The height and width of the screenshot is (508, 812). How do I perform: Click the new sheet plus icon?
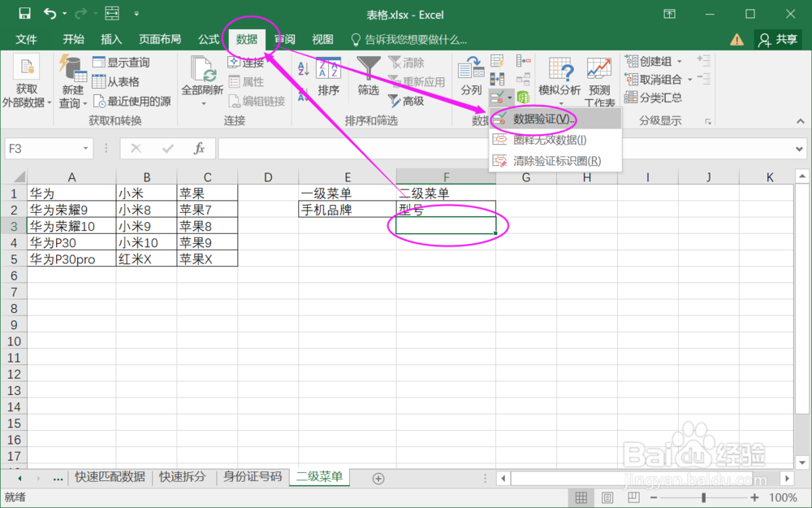(378, 479)
